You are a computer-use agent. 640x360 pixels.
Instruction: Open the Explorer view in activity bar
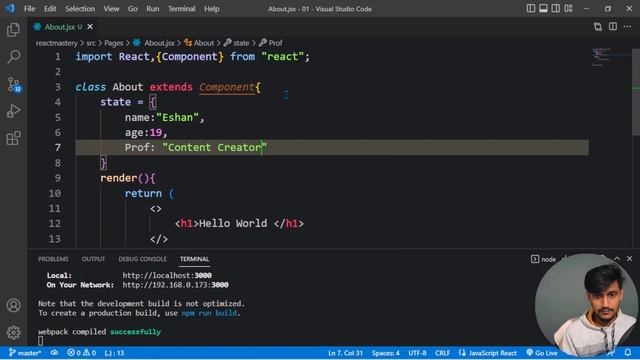coord(13,30)
